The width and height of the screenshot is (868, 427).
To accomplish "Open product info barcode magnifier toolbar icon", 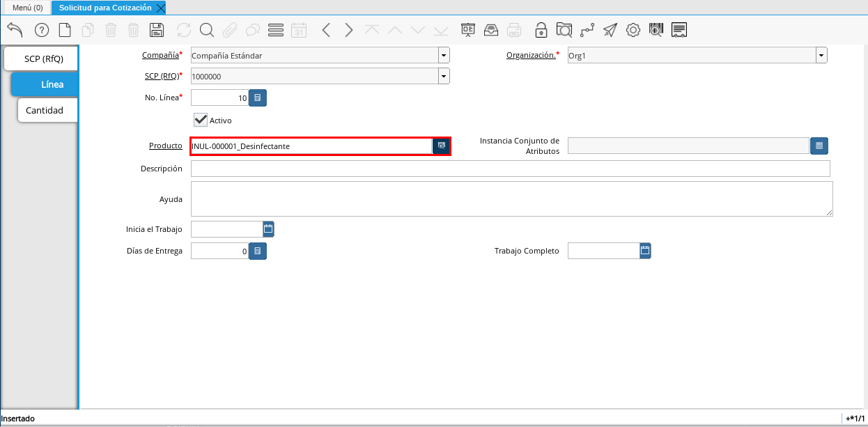I will tap(656, 30).
